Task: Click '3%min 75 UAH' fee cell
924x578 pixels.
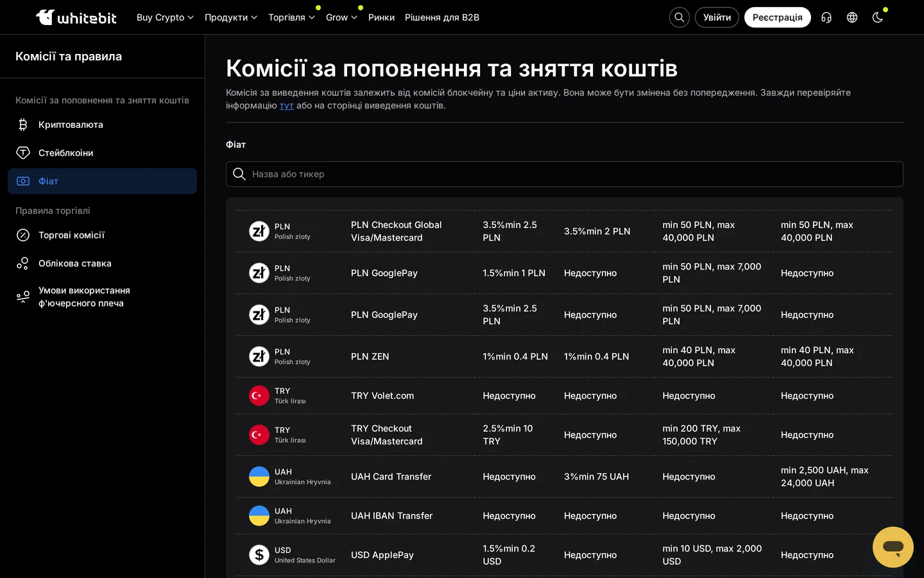Action: 596,477
